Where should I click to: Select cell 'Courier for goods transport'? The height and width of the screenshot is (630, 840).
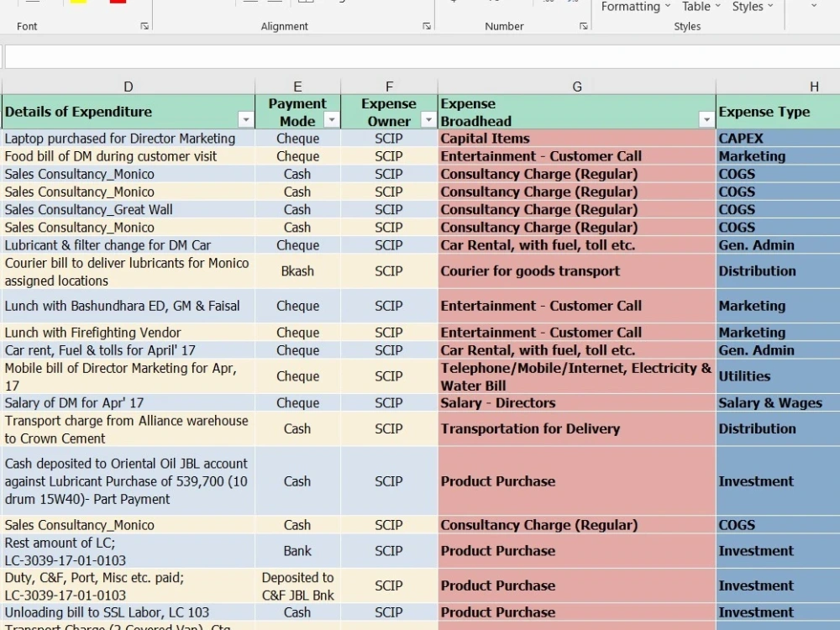pos(577,271)
